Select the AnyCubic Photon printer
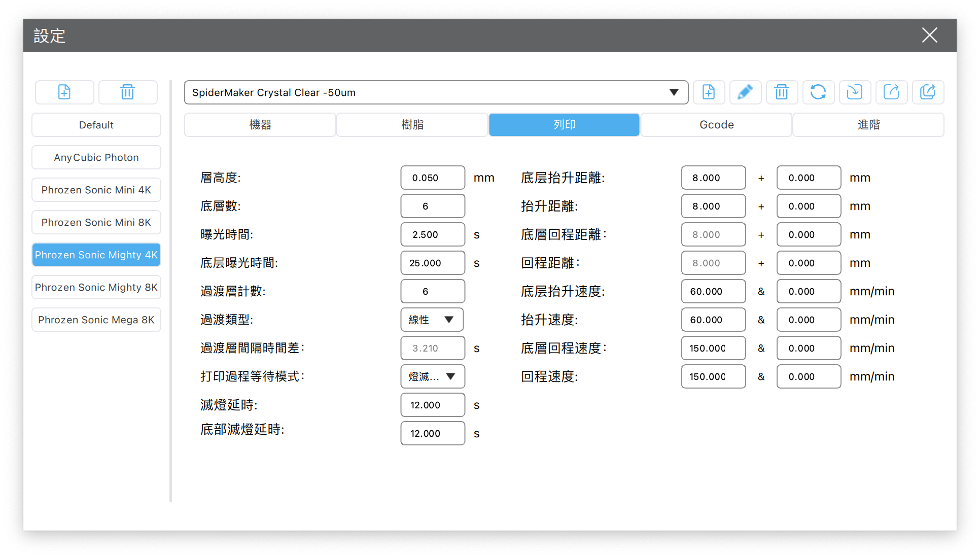Image resolution: width=980 pixels, height=558 pixels. 96,157
